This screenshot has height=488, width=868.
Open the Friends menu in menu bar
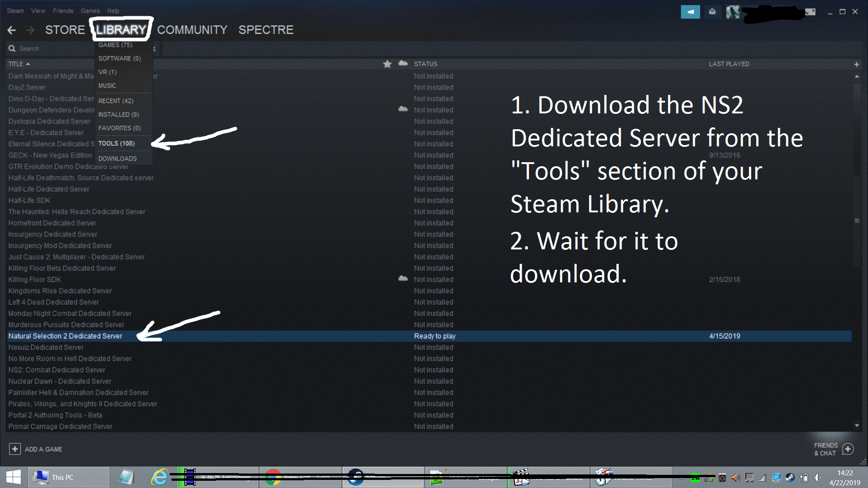pyautogui.click(x=63, y=11)
